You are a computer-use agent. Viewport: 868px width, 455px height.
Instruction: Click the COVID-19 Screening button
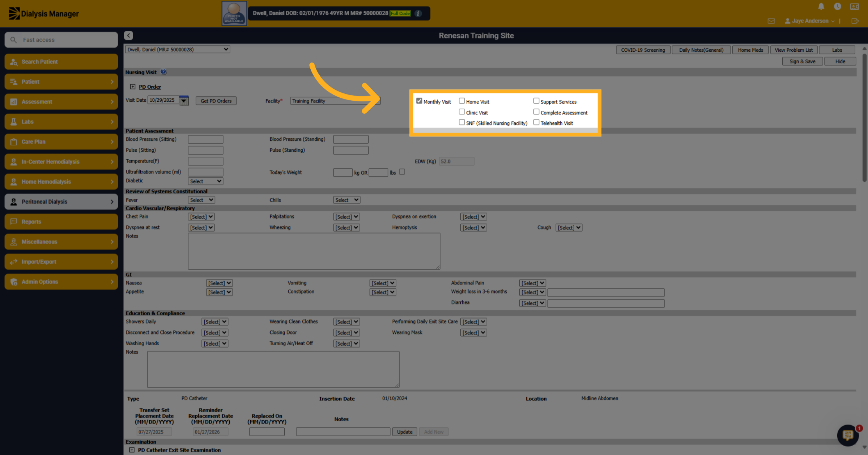643,50
